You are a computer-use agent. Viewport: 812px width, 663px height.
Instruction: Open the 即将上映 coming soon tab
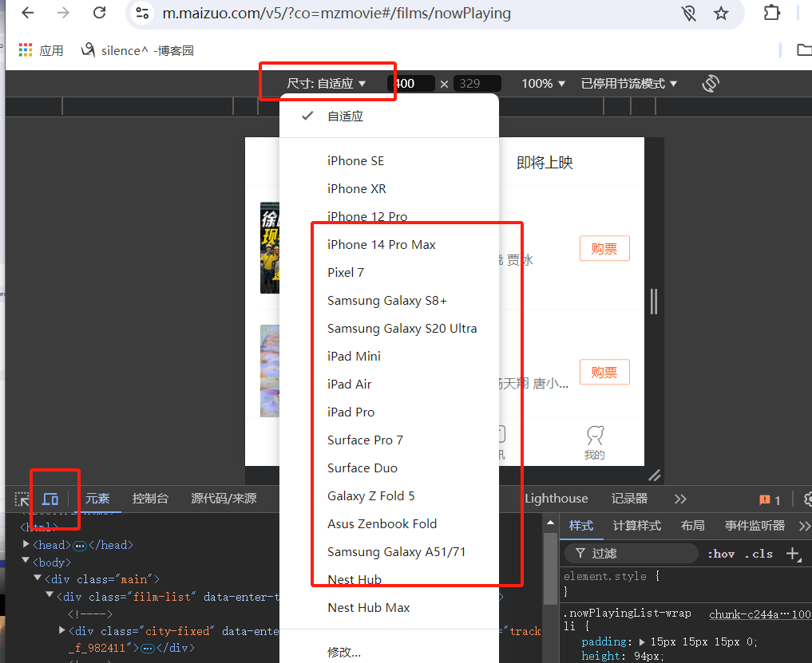pos(545,163)
